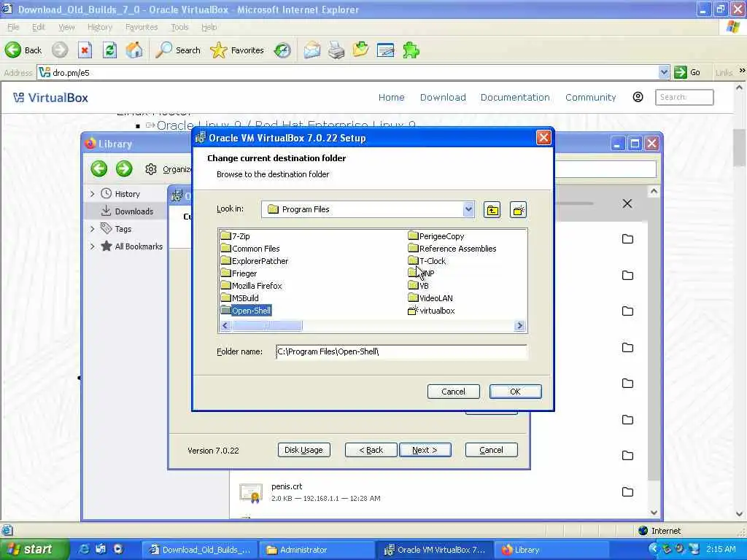Screen dimensions: 747x560
Task: Select the Mozilla Firefox folder
Action: click(x=252, y=286)
